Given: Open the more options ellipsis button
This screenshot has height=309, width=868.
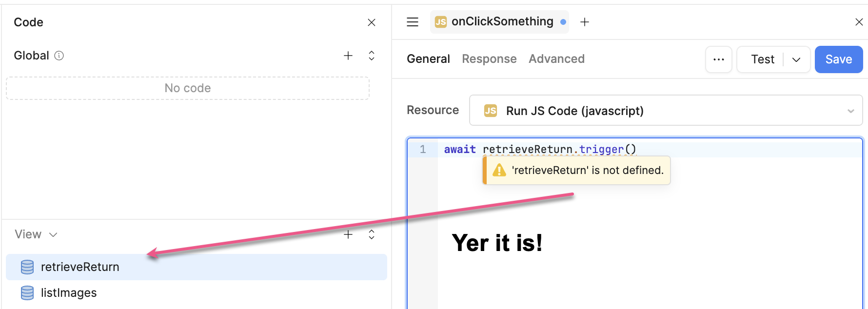Looking at the screenshot, I should coord(718,59).
